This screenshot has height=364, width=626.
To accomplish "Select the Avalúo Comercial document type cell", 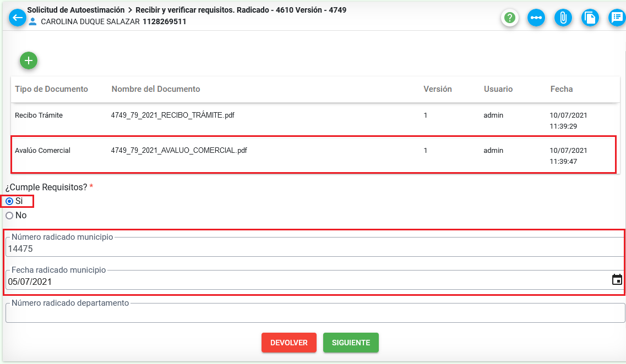I will point(43,150).
